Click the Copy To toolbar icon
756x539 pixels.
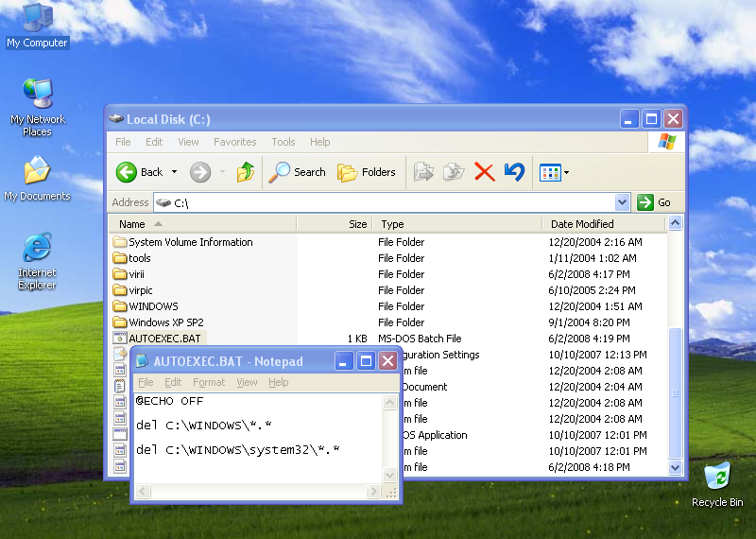[x=454, y=172]
